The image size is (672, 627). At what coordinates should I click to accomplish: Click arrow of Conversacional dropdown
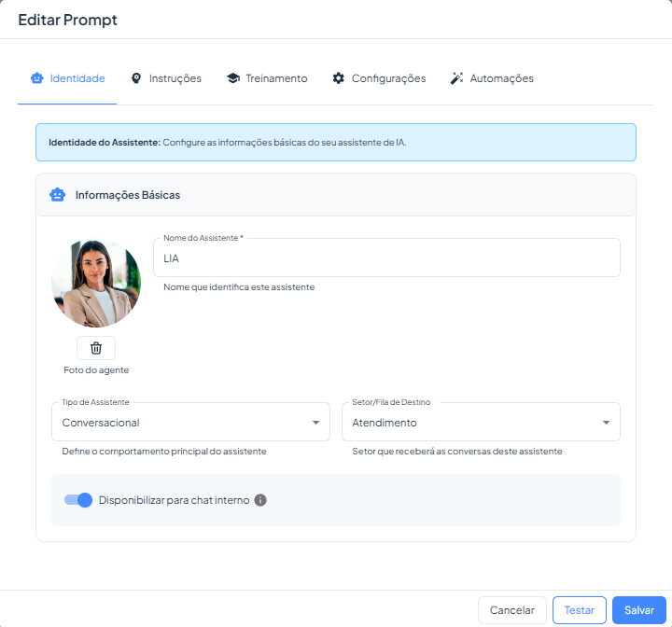(315, 423)
